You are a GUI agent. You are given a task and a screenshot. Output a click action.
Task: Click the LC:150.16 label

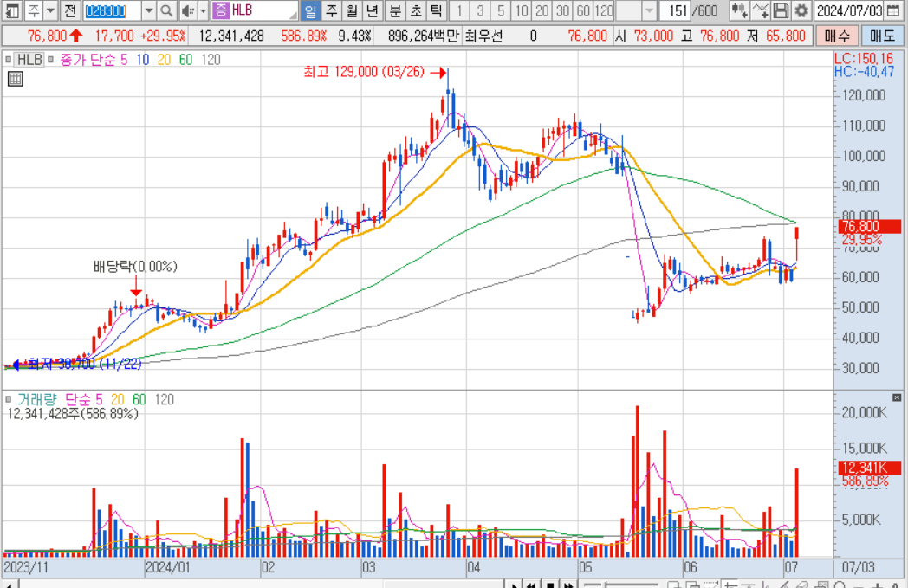(x=864, y=58)
